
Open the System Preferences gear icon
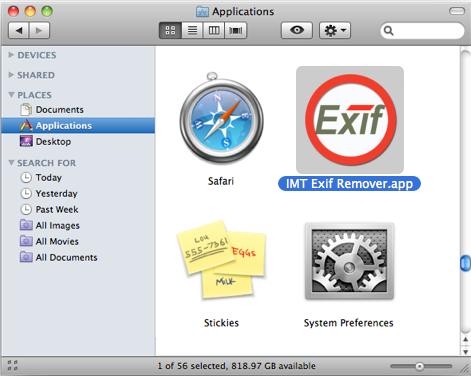click(349, 261)
